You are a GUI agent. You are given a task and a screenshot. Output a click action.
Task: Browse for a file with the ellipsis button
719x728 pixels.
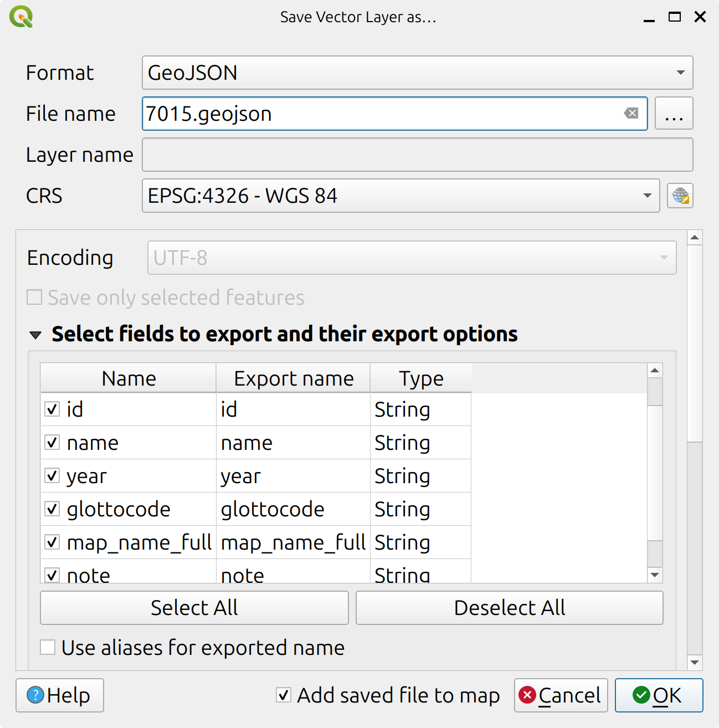[674, 113]
